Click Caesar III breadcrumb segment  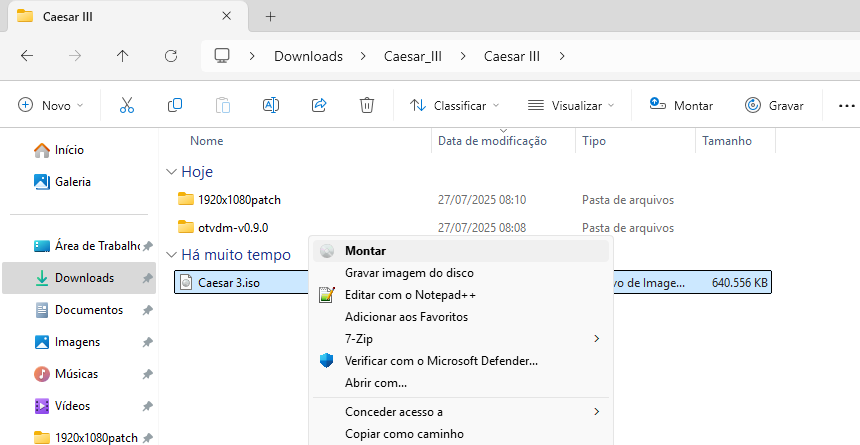(512, 56)
